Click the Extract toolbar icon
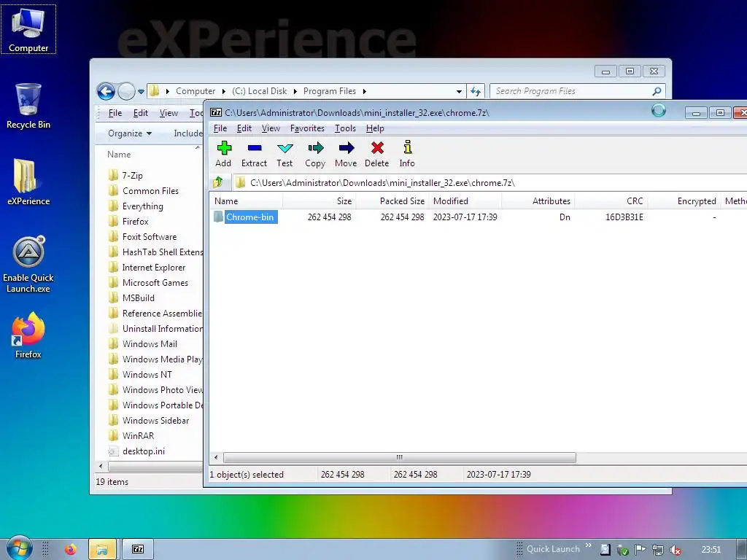Image resolution: width=747 pixels, height=560 pixels. coord(254,155)
